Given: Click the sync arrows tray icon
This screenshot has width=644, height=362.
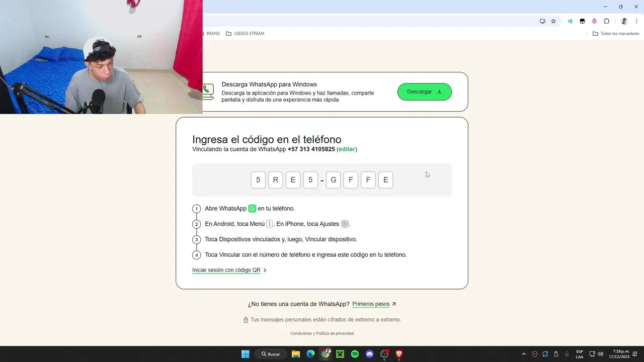Looking at the screenshot, I should pos(545,354).
